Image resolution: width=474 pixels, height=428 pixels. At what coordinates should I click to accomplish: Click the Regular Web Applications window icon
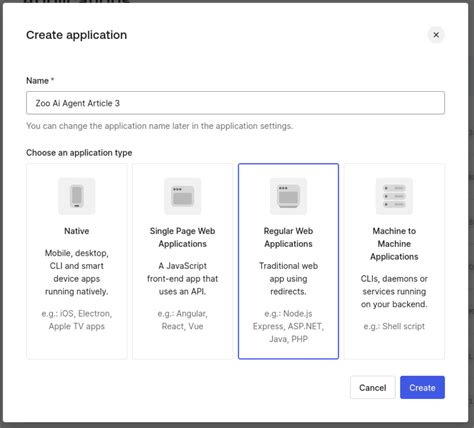[x=288, y=196]
